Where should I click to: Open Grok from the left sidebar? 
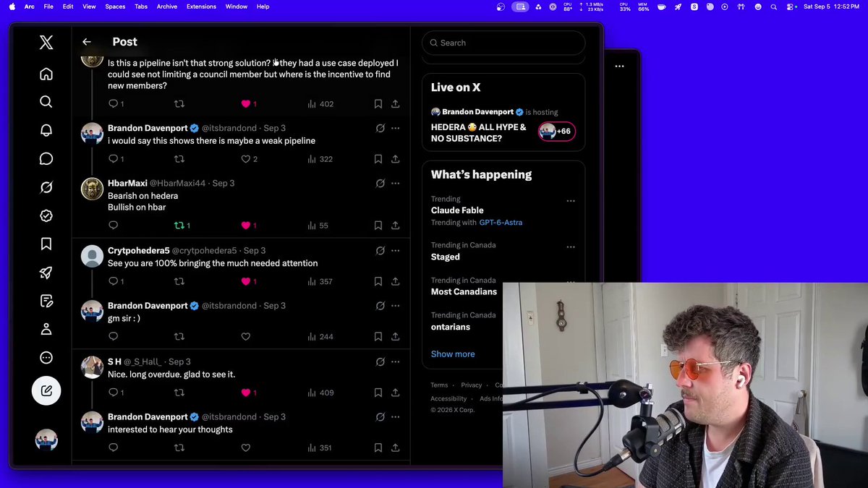coord(46,187)
